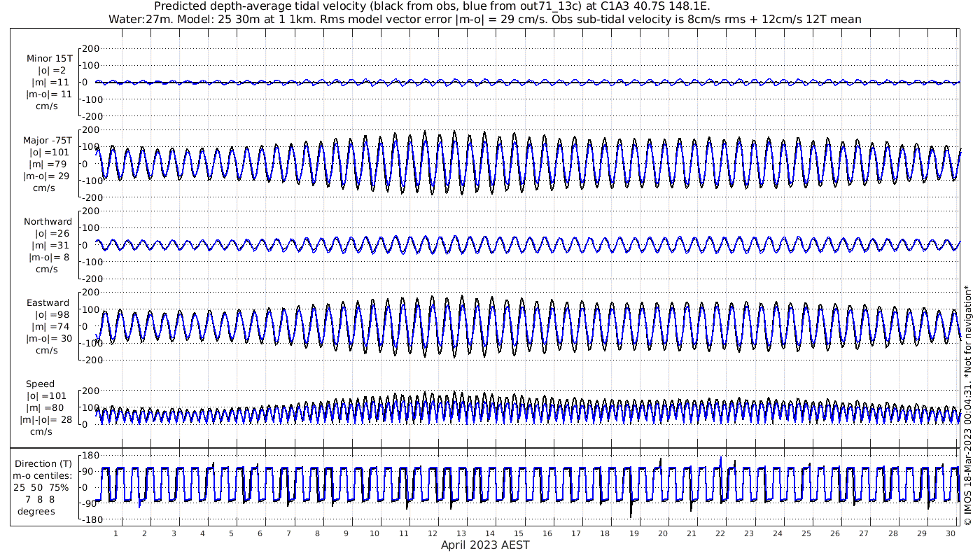Click the 'April 2023 AEST' axis title

[485, 545]
